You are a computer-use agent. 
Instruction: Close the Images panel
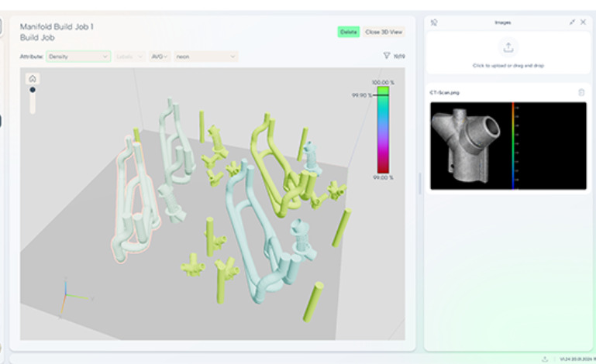coord(583,22)
